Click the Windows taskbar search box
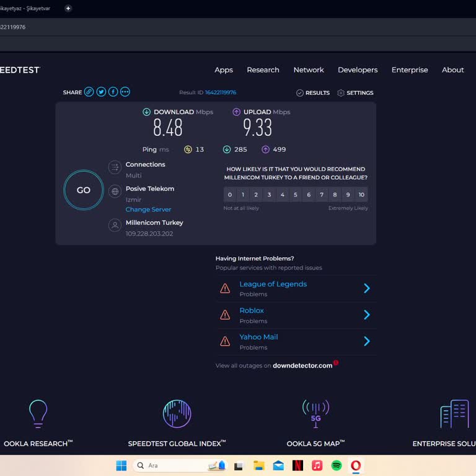Viewport: 476px width, 476px height. (180, 465)
